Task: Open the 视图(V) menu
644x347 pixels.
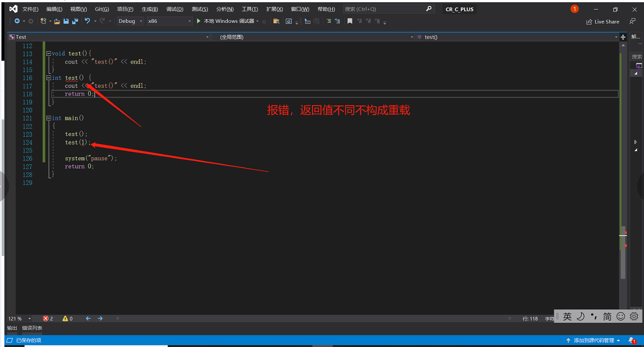Action: coord(78,9)
